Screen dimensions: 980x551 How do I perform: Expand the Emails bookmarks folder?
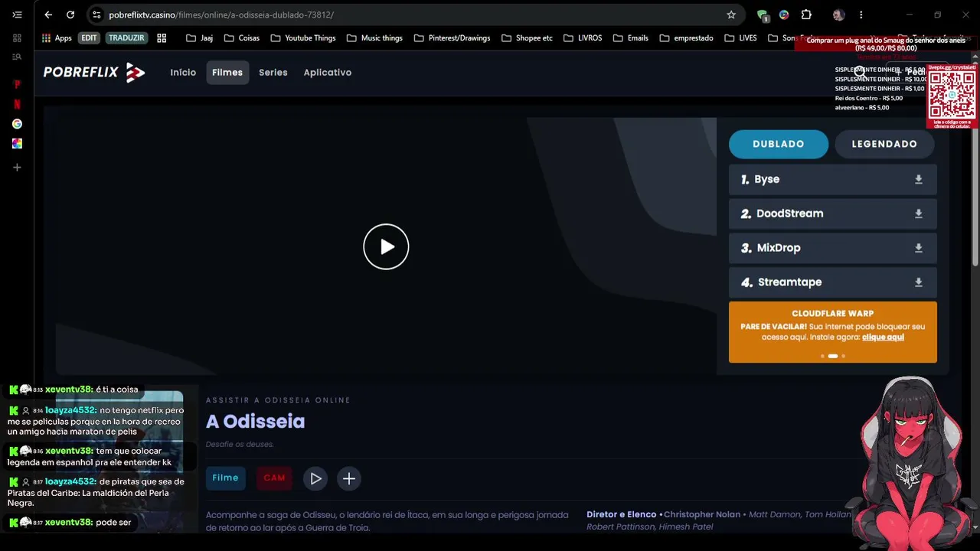[x=630, y=37]
